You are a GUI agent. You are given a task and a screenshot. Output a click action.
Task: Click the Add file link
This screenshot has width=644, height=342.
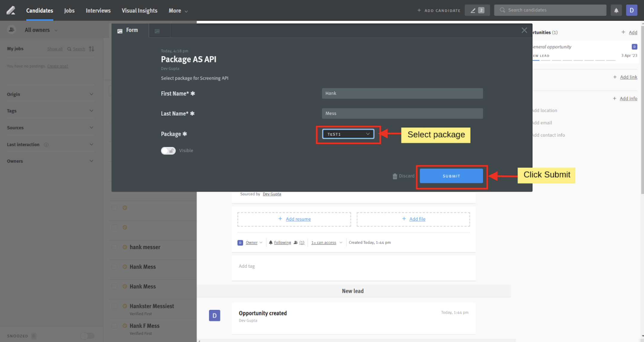[417, 219]
